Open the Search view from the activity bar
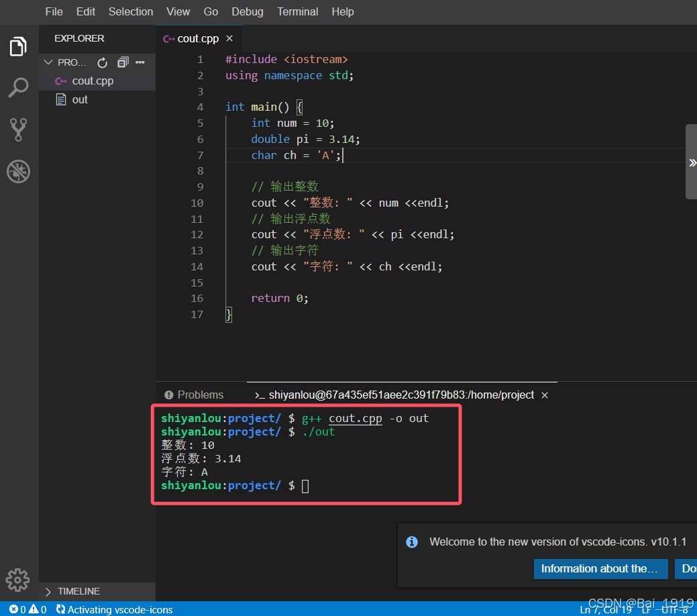This screenshot has height=616, width=697. click(x=17, y=87)
